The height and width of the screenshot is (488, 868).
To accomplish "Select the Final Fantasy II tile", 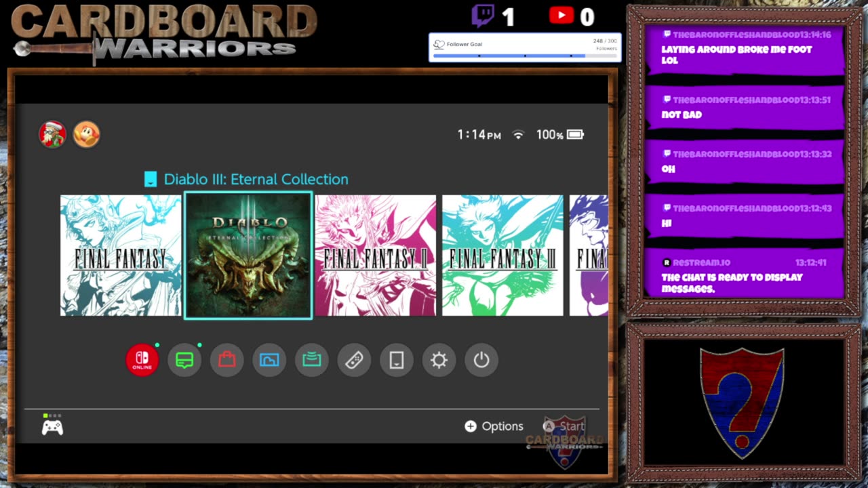I will click(x=376, y=256).
